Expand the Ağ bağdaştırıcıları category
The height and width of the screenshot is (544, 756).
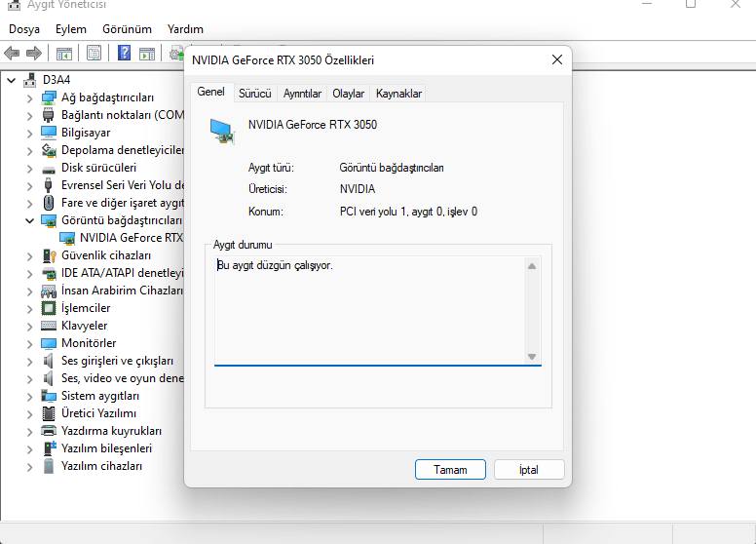pyautogui.click(x=30, y=98)
